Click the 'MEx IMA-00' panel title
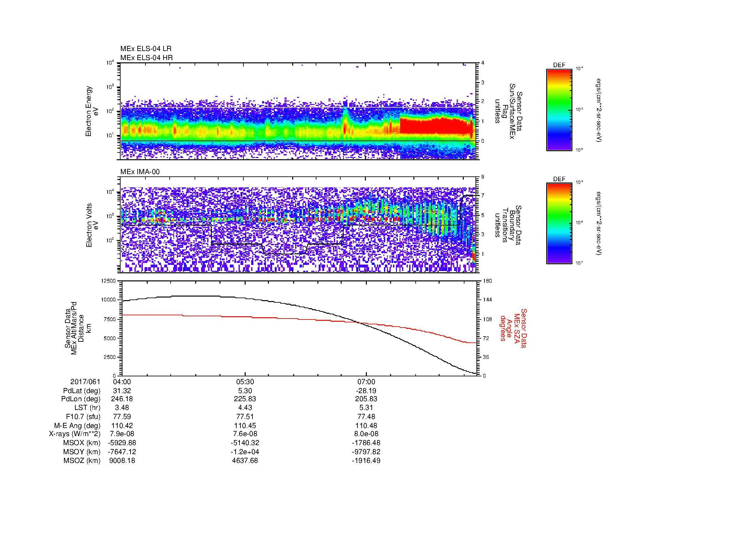This screenshot has height=534, width=756. click(140, 172)
